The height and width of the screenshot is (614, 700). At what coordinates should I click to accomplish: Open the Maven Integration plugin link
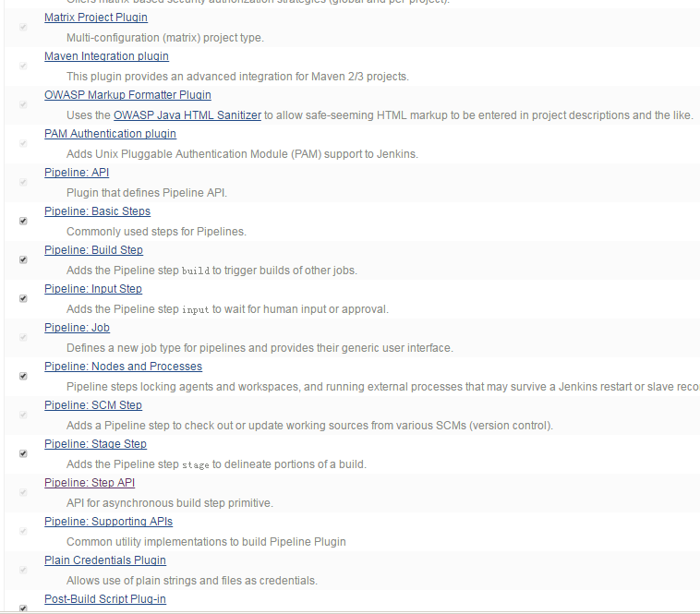pyautogui.click(x=107, y=56)
